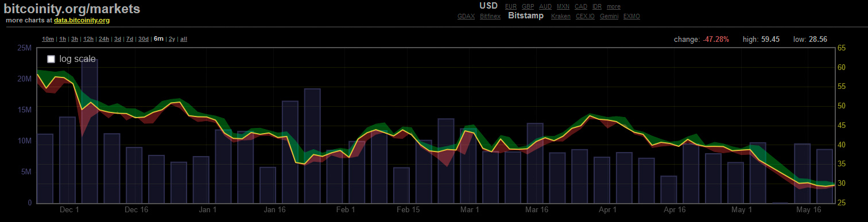This screenshot has width=868, height=222.
Task: Select the EXMO exchange
Action: (631, 16)
